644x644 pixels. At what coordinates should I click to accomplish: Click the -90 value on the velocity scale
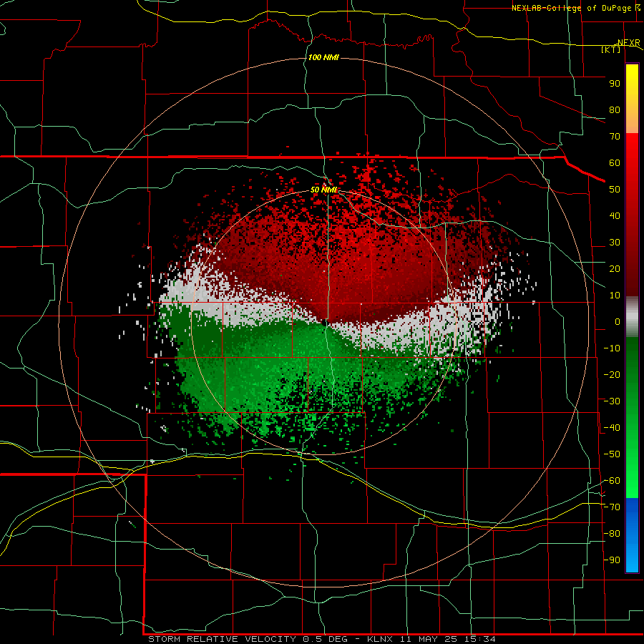click(612, 560)
